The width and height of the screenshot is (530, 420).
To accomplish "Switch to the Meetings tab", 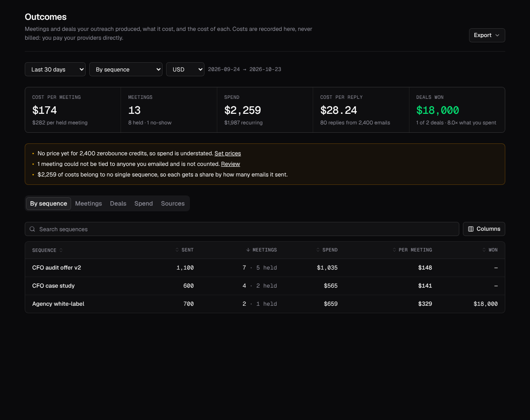I will point(88,203).
